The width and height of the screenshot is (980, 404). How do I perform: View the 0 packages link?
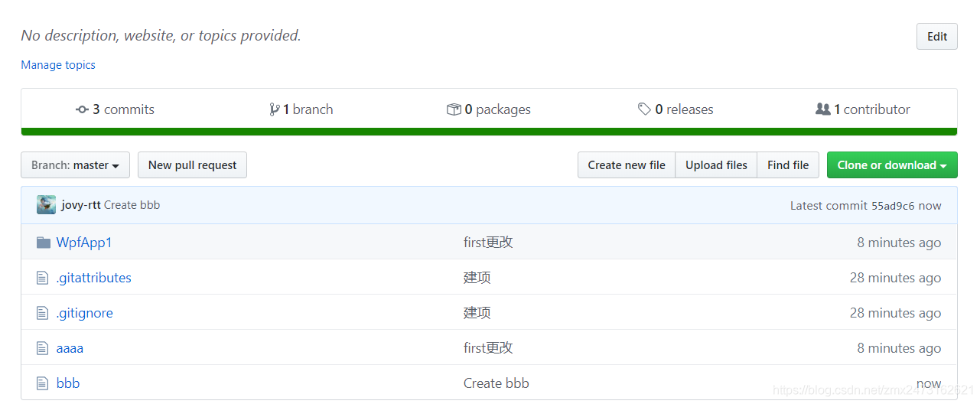pos(489,109)
